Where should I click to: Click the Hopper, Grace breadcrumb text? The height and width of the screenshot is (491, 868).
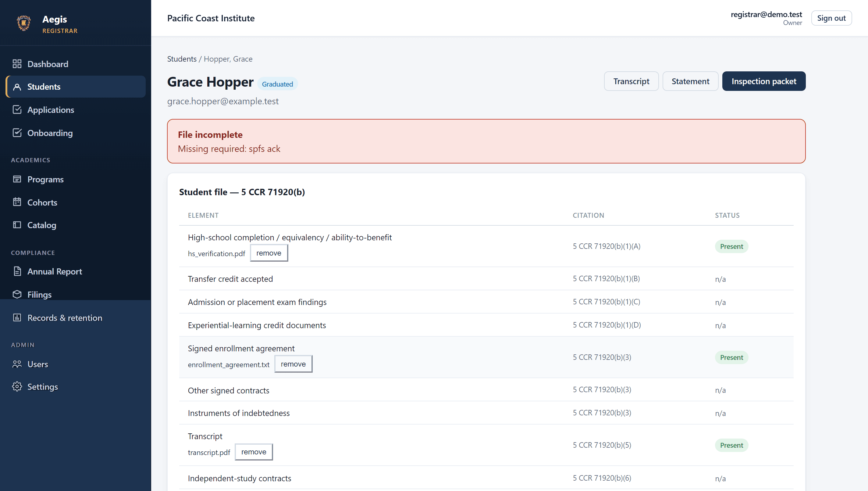click(228, 59)
